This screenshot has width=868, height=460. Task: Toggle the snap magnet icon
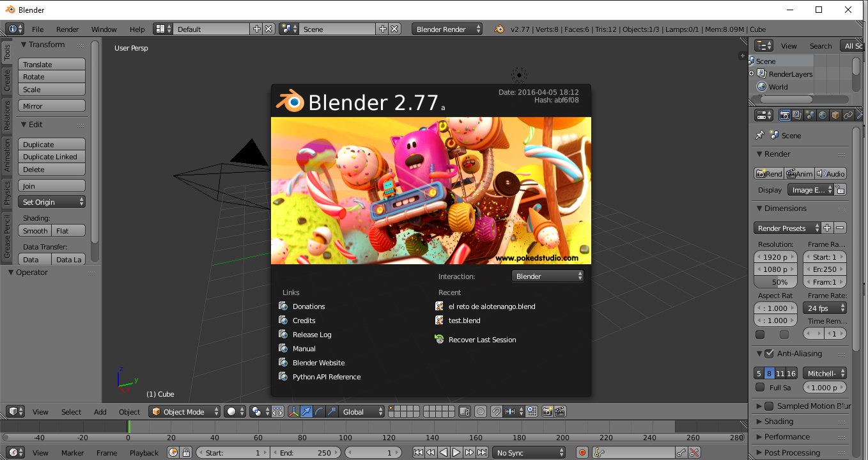pos(496,411)
